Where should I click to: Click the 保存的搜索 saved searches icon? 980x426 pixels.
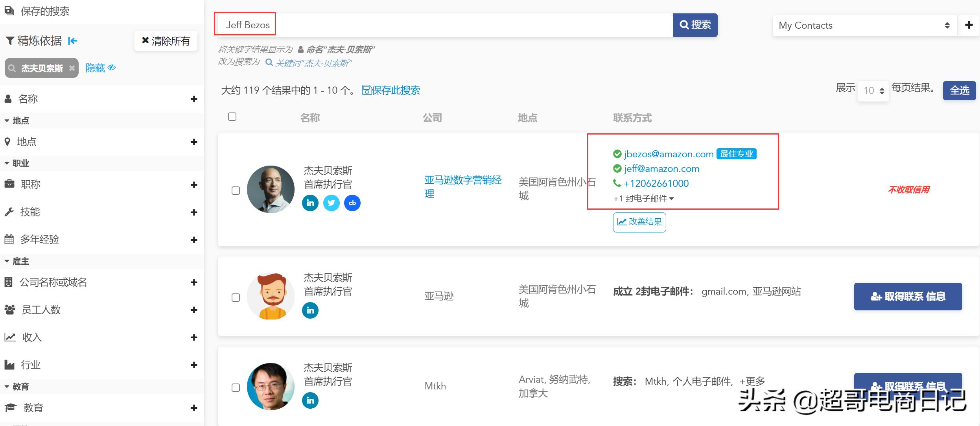9,11
